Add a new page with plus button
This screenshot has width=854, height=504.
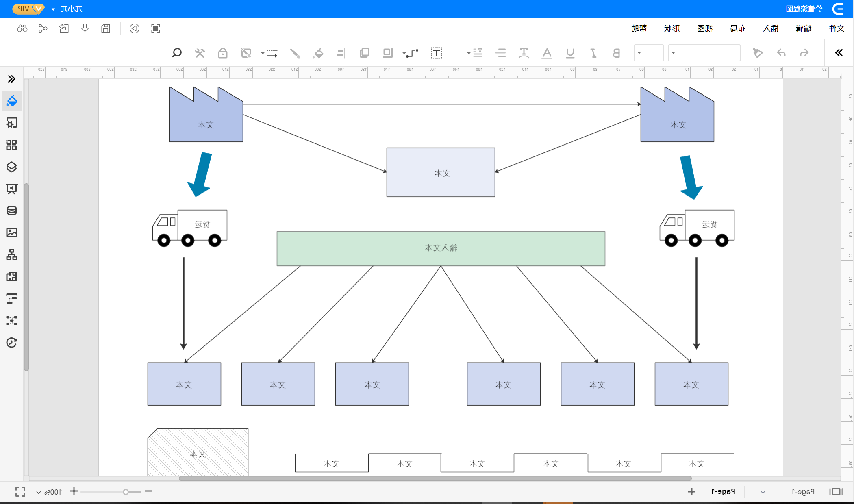[x=692, y=492]
